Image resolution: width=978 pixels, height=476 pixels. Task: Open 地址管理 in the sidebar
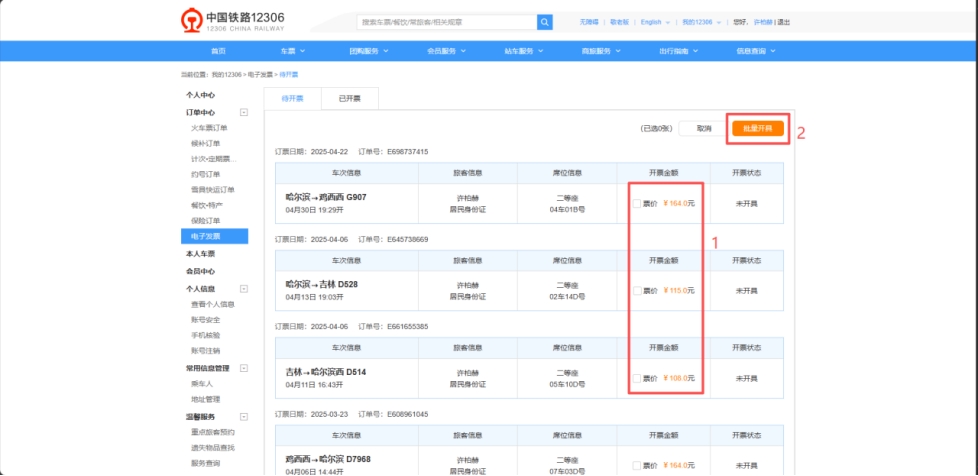(x=205, y=399)
